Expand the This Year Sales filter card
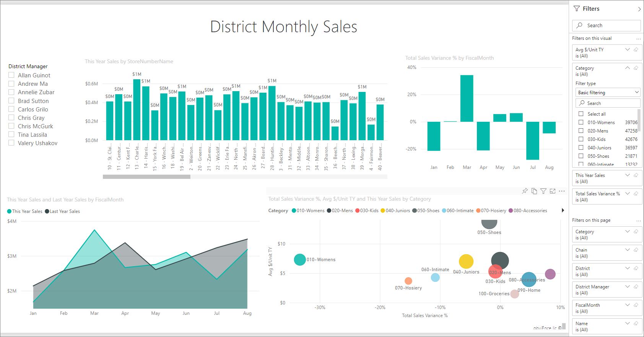 [x=627, y=175]
